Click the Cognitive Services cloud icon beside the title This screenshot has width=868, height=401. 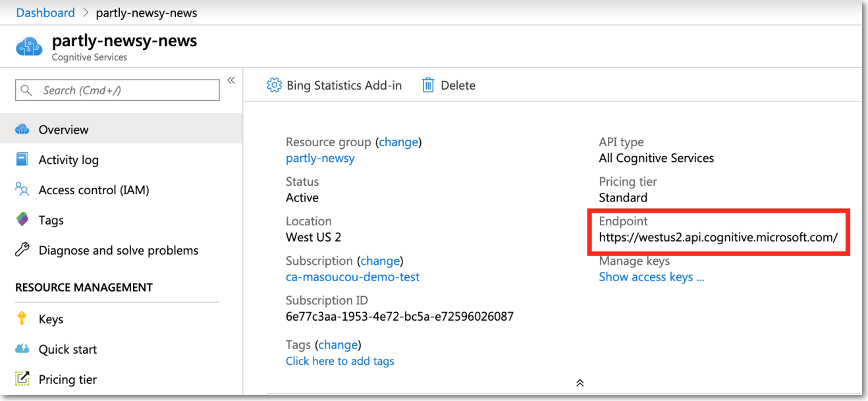tap(29, 47)
